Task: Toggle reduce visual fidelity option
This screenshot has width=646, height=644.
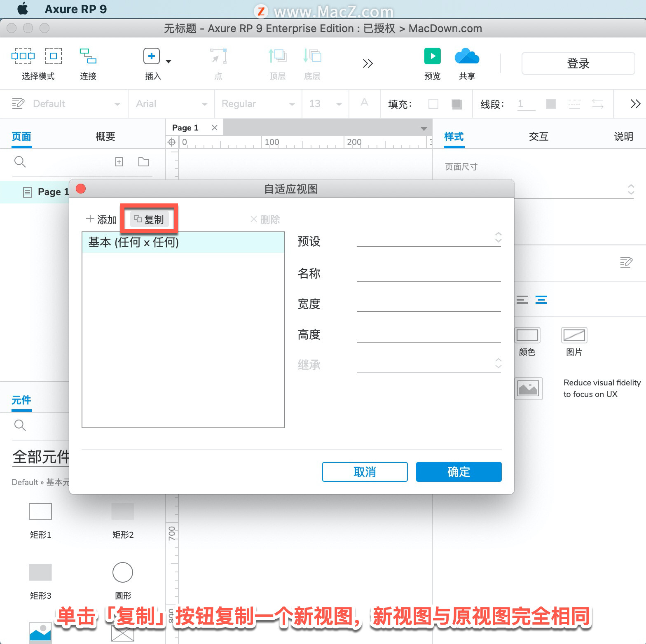Action: point(529,389)
